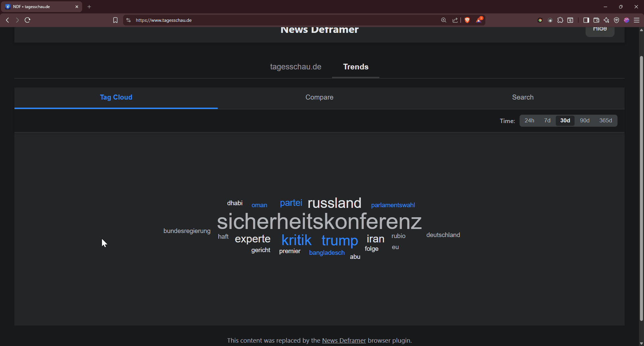Click the Brave Shields lion icon
644x346 pixels.
coord(467,20)
